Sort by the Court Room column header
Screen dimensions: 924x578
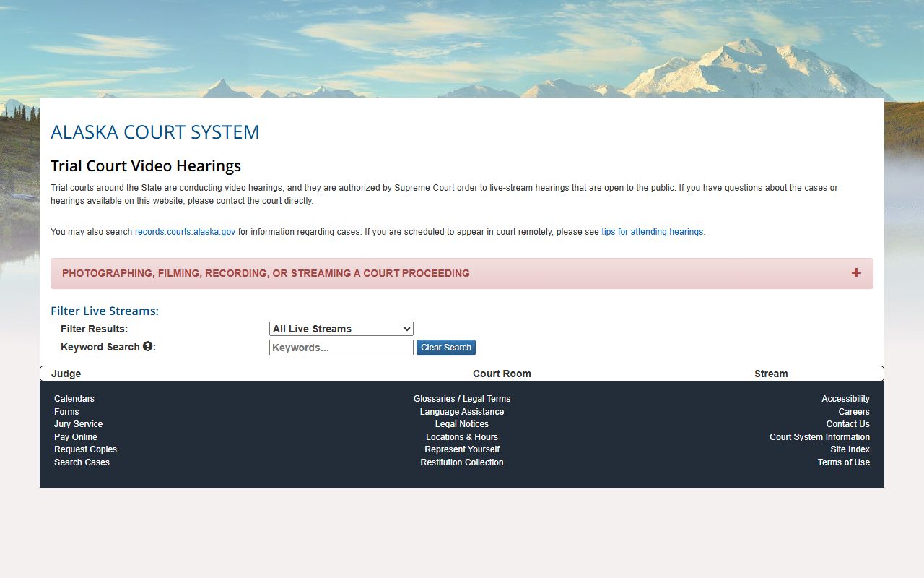pyautogui.click(x=502, y=374)
